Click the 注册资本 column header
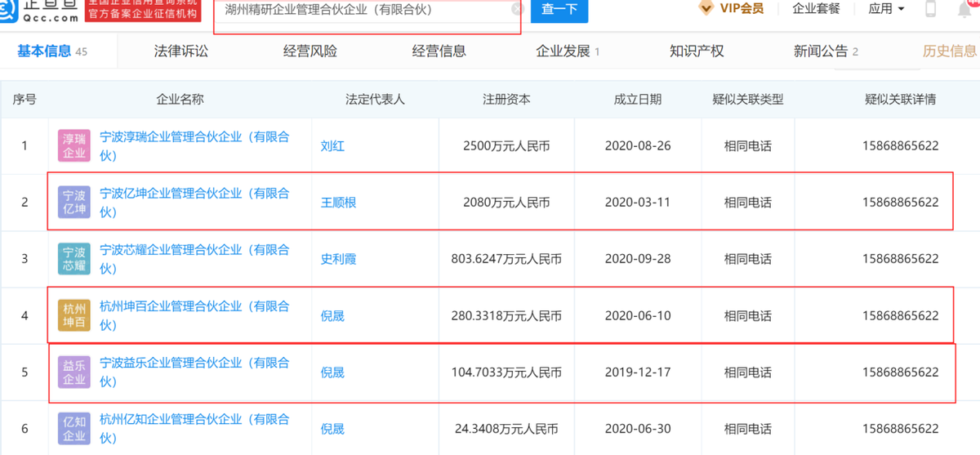The image size is (980, 455). coord(506,100)
